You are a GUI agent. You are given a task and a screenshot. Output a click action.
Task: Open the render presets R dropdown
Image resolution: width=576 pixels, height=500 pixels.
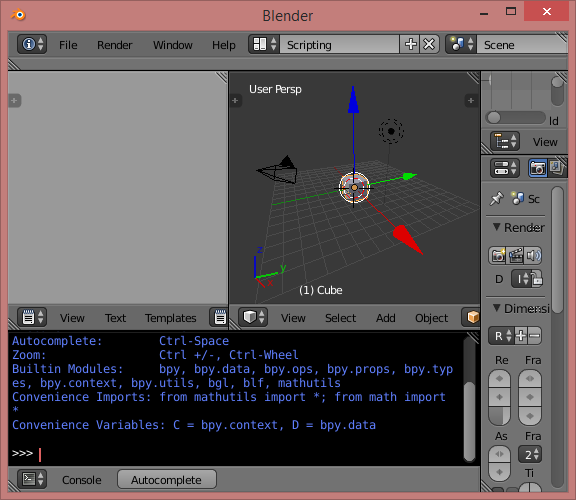(501, 336)
